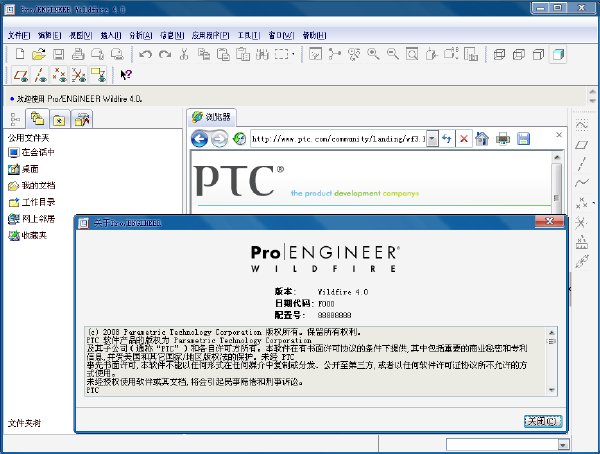Select the Datum Curve tool in the right toolbar
Viewport: 600px width, 454px height.
[582, 183]
